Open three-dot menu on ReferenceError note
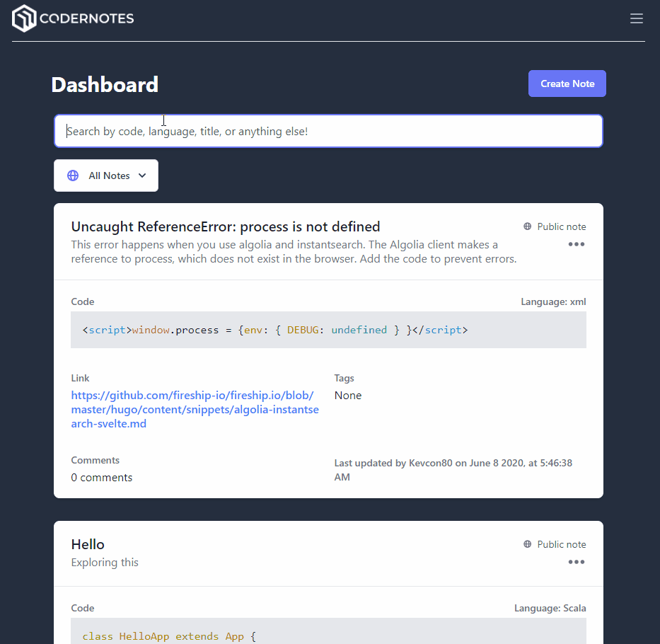The height and width of the screenshot is (644, 660). [577, 244]
